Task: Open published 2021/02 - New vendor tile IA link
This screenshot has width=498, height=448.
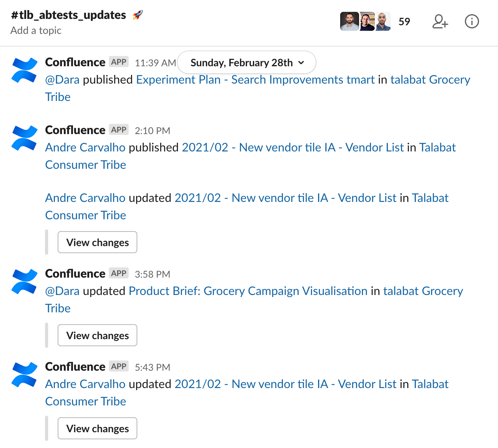Action: pos(293,147)
